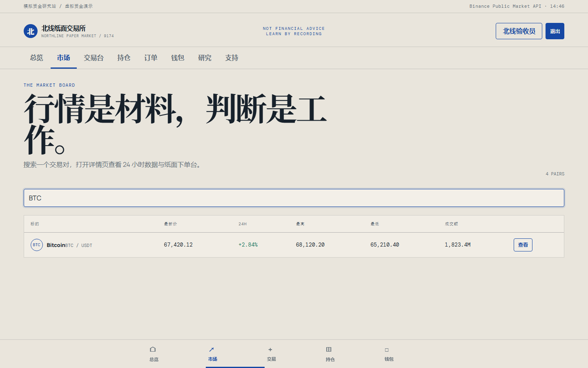This screenshot has height=368, width=588.
Task: Switch to the 研究 tab
Action: [205, 58]
